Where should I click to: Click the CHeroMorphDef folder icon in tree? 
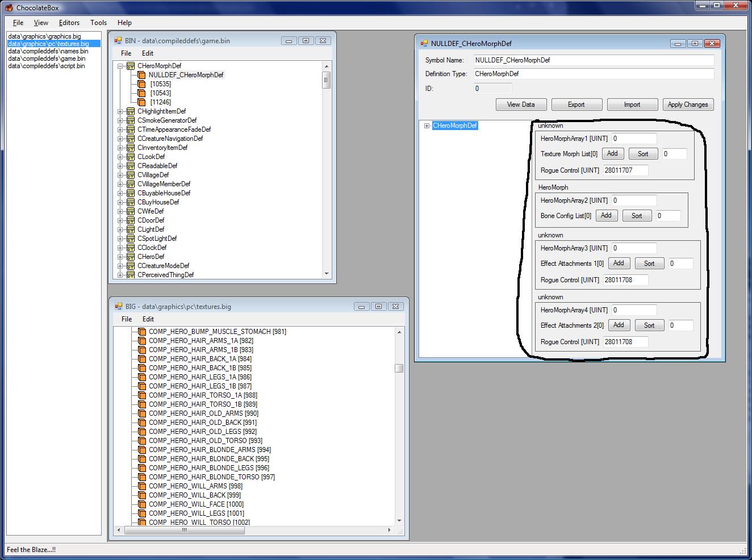[x=131, y=66]
